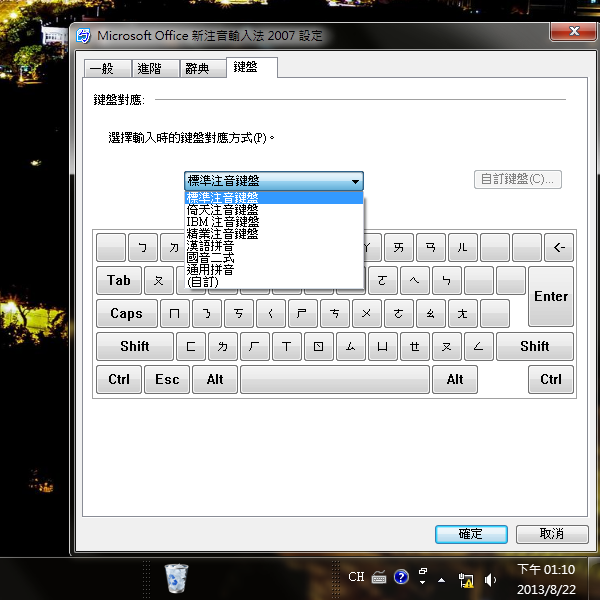Go to the 辭典 tab
The height and width of the screenshot is (600, 600).
click(x=203, y=68)
